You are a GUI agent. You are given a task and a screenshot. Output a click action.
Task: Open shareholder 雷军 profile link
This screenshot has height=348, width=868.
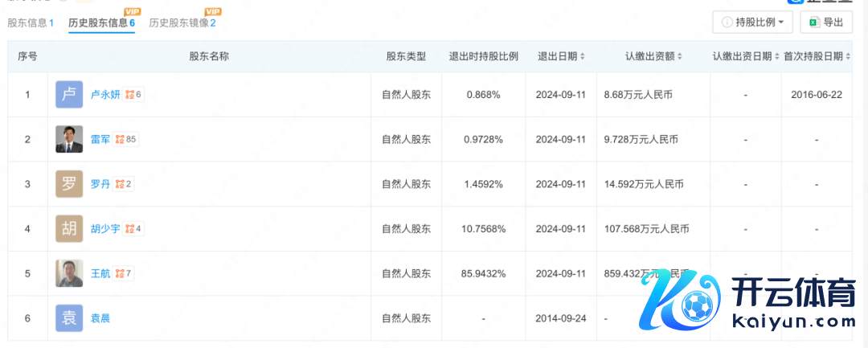[x=101, y=140]
